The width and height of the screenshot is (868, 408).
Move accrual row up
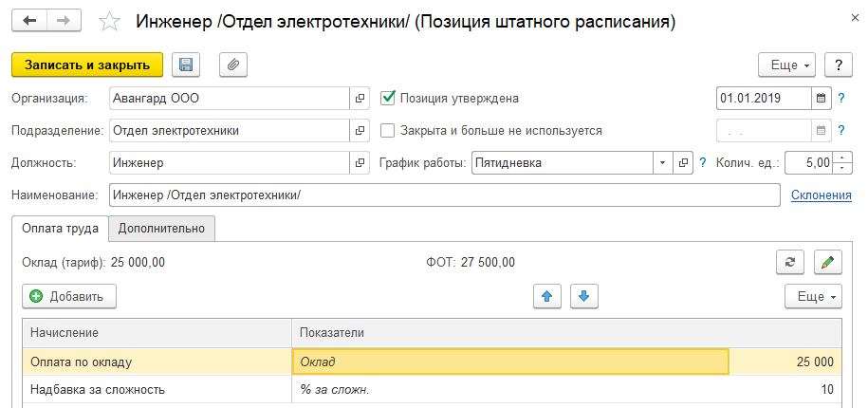(x=546, y=296)
